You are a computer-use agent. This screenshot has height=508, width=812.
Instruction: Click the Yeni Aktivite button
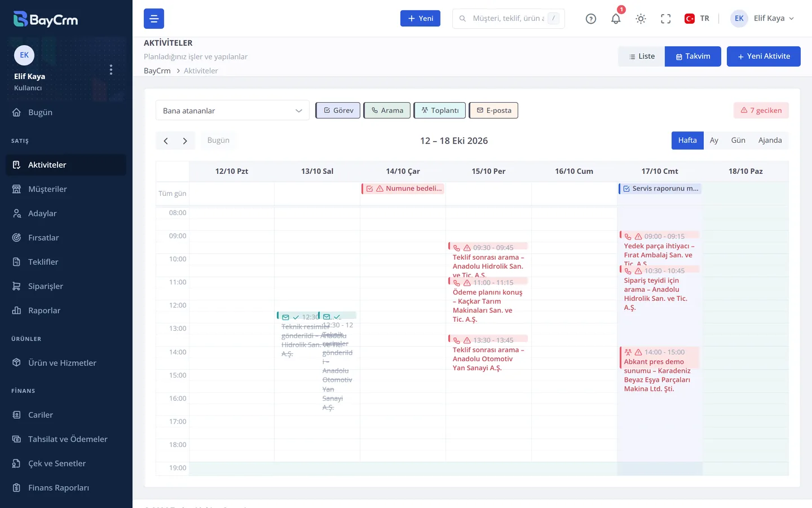[x=764, y=56]
